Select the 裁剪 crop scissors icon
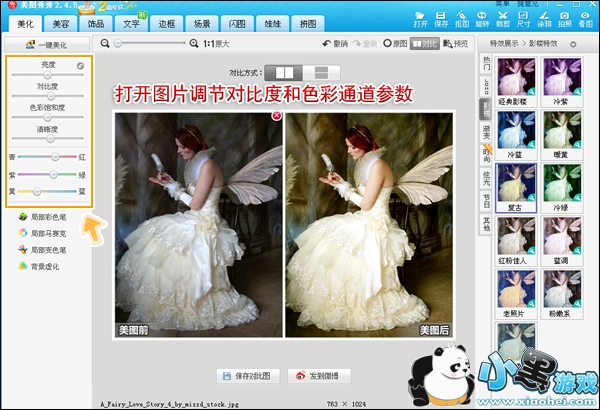Screen dimensions: 600x410 coord(503,19)
